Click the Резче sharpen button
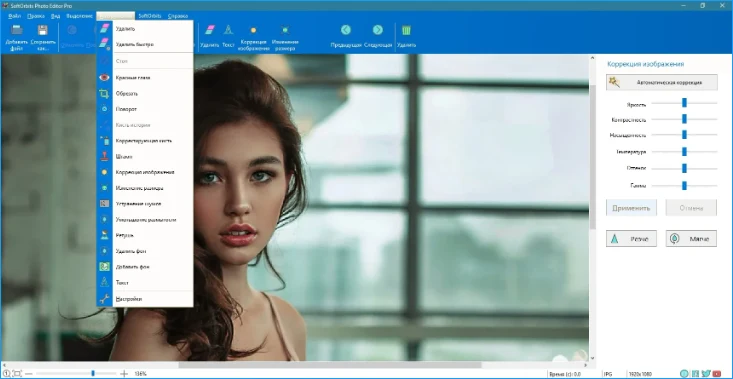 point(631,239)
